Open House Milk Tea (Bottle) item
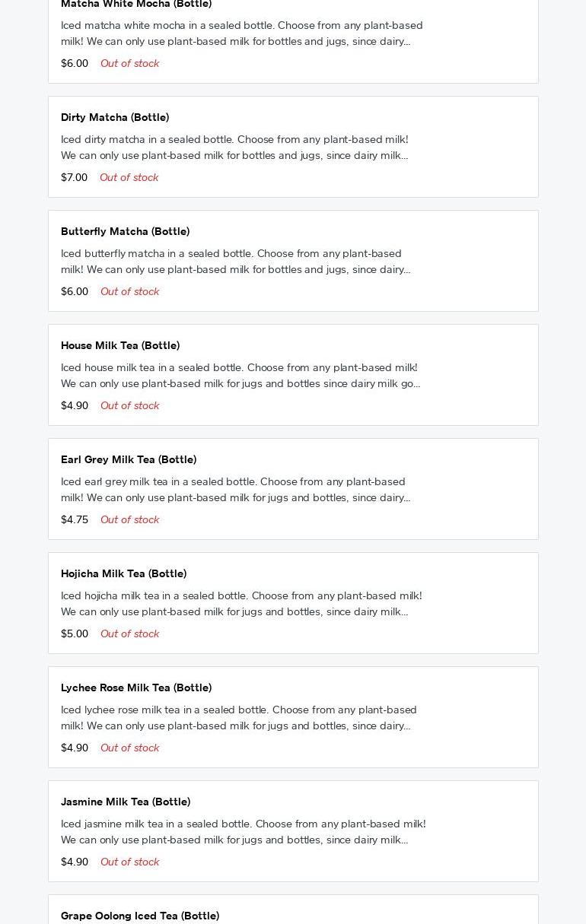 [x=120, y=345]
